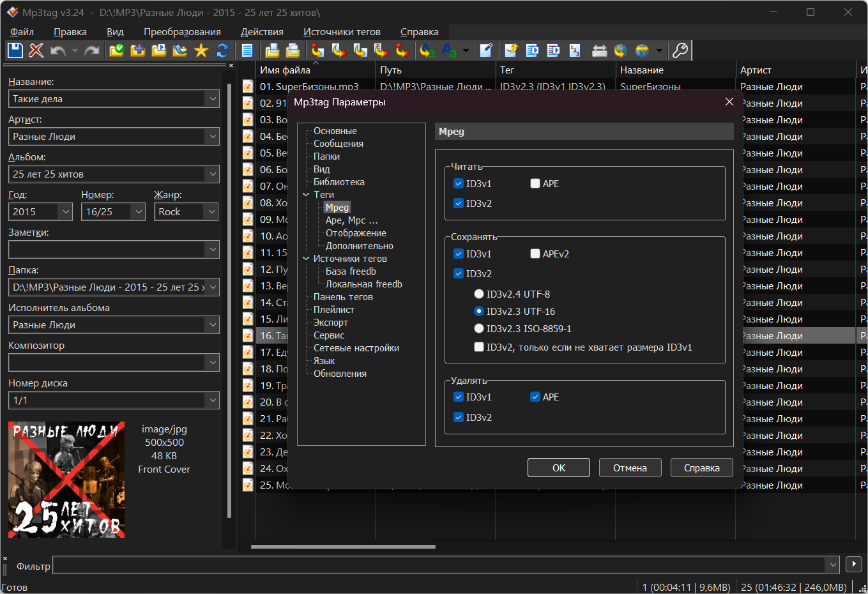Screen dimensions: 868x594
Task: Click the horizontal scrollbar under file list
Action: 343,547
